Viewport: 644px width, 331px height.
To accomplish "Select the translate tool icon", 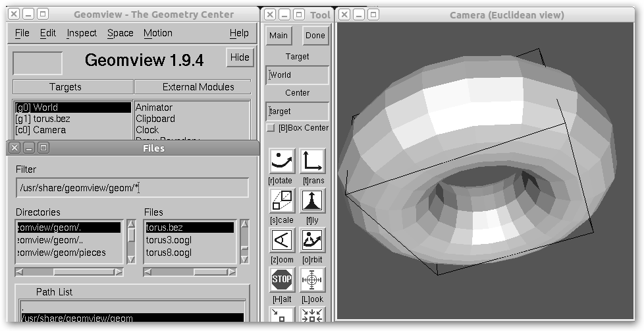I will click(313, 161).
